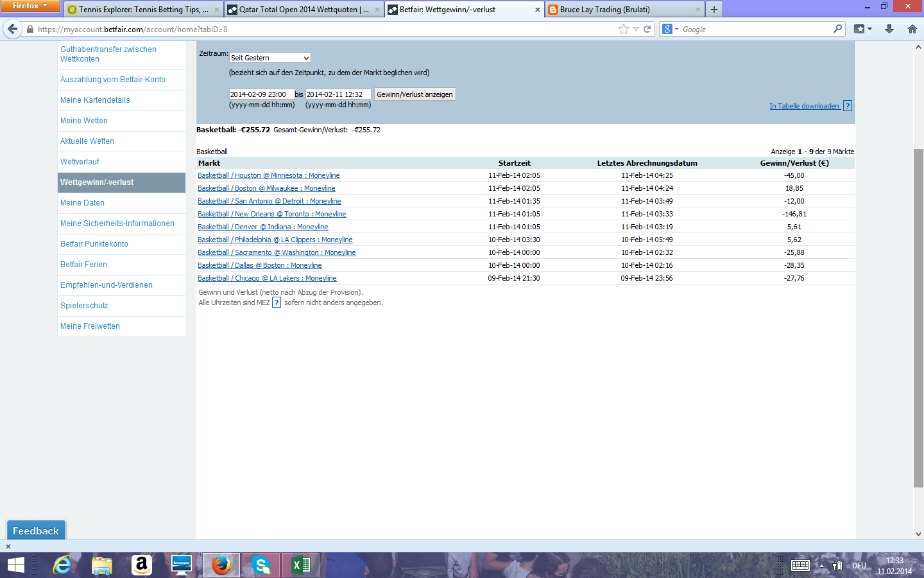Open Excel from the taskbar

point(301,565)
